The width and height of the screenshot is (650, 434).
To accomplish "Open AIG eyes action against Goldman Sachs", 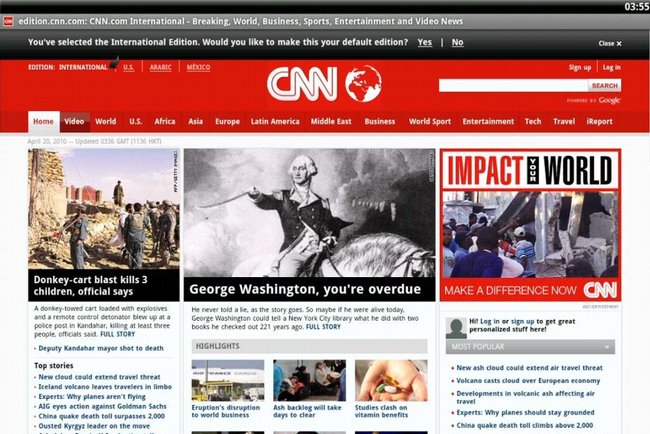I will [102, 406].
